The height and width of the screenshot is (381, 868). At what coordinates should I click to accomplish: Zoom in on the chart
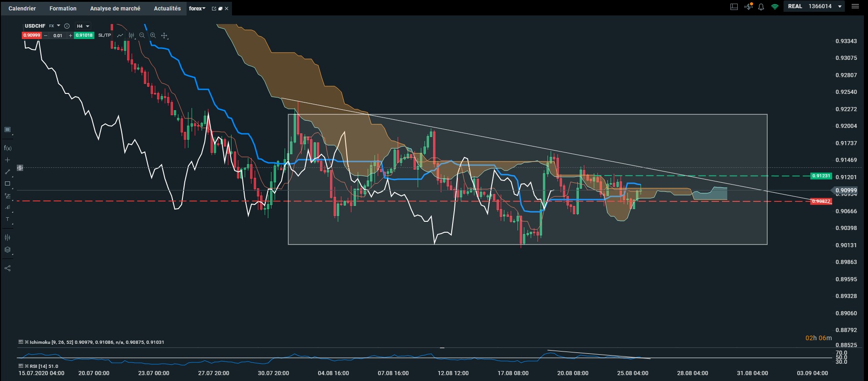click(153, 35)
